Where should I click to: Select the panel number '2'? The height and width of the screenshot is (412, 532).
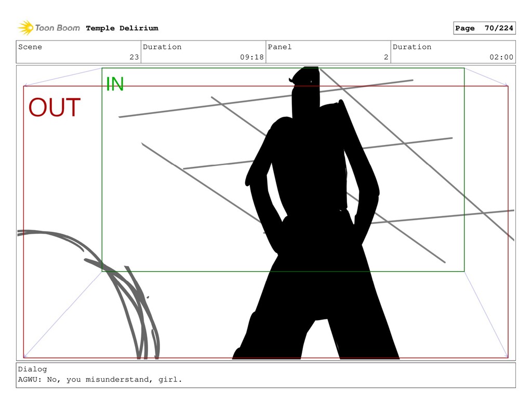386,57
